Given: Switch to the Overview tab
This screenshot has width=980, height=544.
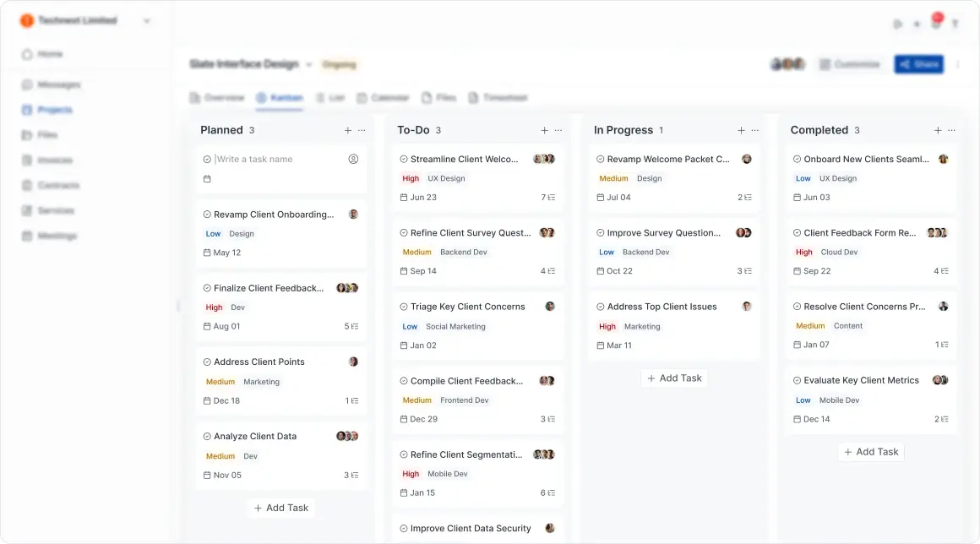Looking at the screenshot, I should tap(217, 98).
